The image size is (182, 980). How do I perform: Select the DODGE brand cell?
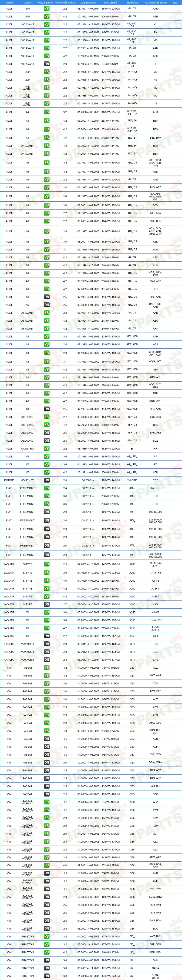9,480
